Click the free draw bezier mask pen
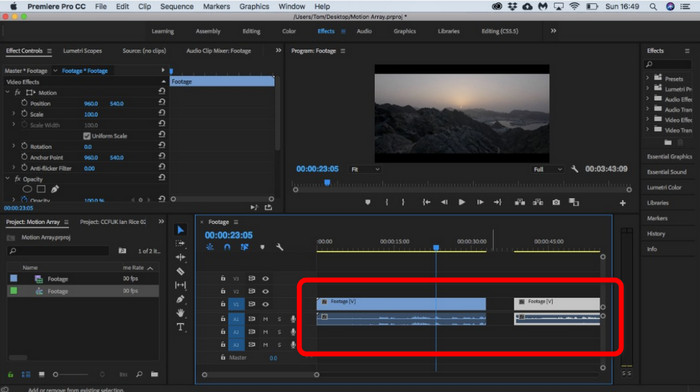The width and height of the screenshot is (700, 392). click(55, 189)
